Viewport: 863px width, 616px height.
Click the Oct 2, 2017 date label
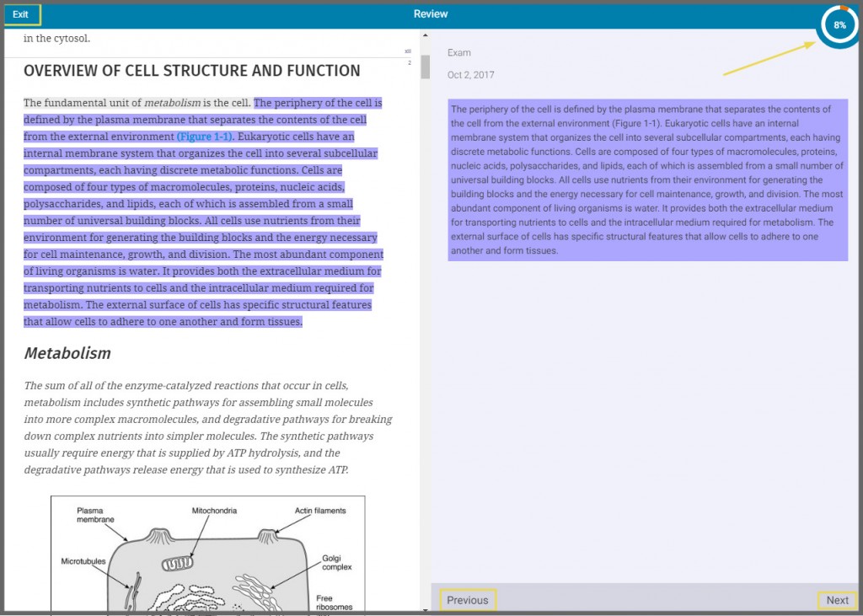471,75
